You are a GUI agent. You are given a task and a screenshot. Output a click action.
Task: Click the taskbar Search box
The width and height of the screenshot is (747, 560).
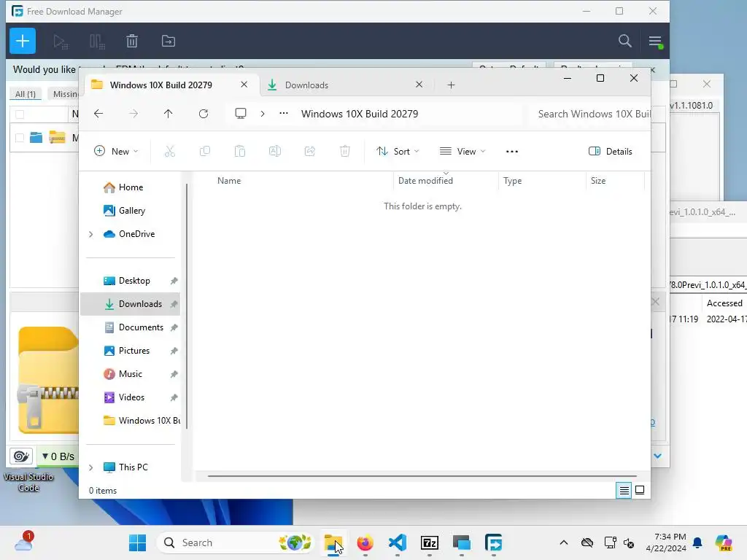(x=236, y=542)
